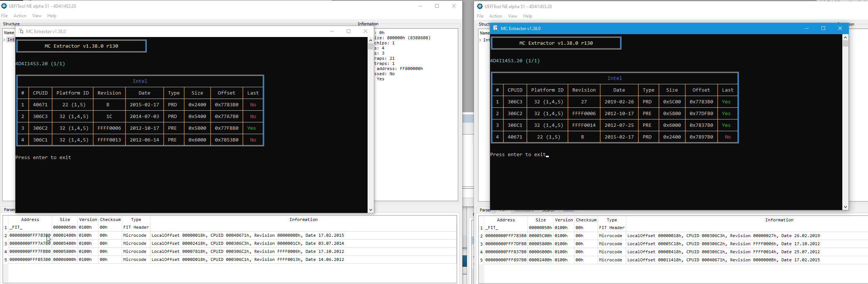868x284 pixels.
Task: Click Address column header in left FIT table
Action: (30, 220)
